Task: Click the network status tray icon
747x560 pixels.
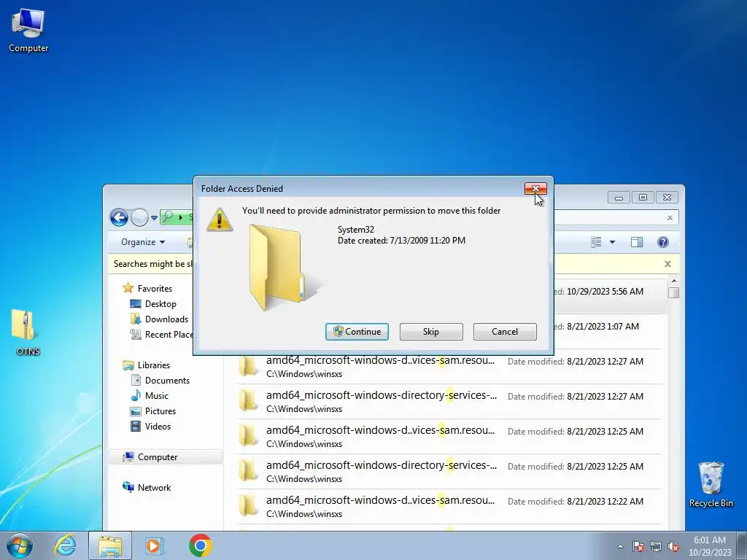Action: [x=656, y=546]
